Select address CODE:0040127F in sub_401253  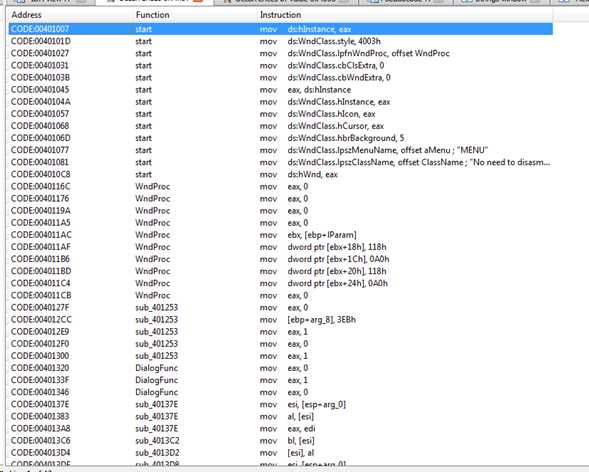(40, 308)
